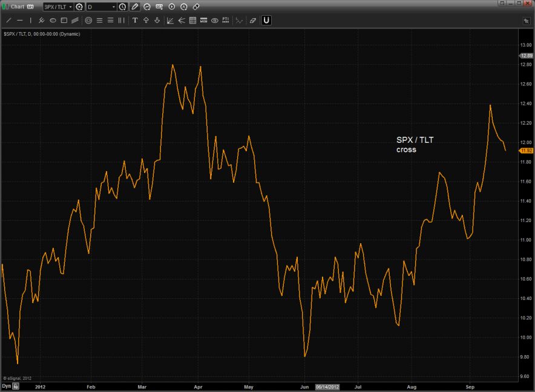Select the ellipse drawing tool
535x392 pixels.
53,20
